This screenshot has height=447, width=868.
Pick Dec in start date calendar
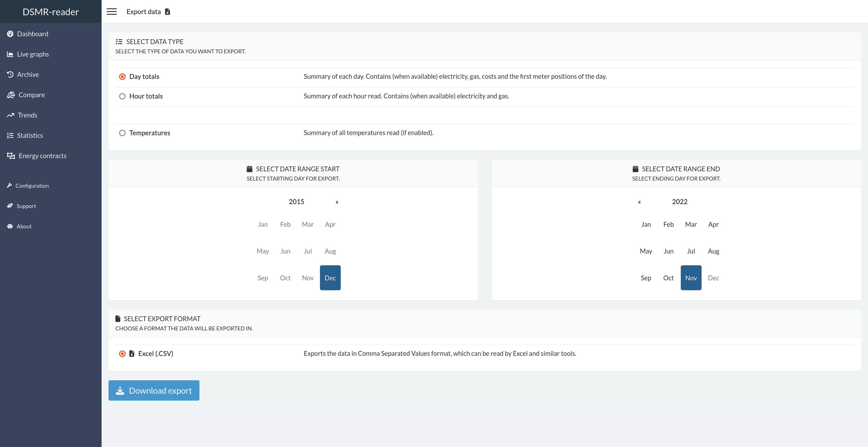click(x=330, y=278)
